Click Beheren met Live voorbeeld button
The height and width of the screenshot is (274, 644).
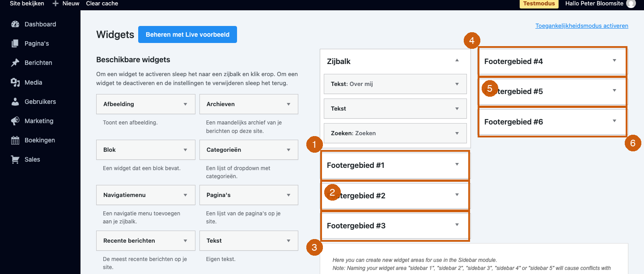coord(187,34)
